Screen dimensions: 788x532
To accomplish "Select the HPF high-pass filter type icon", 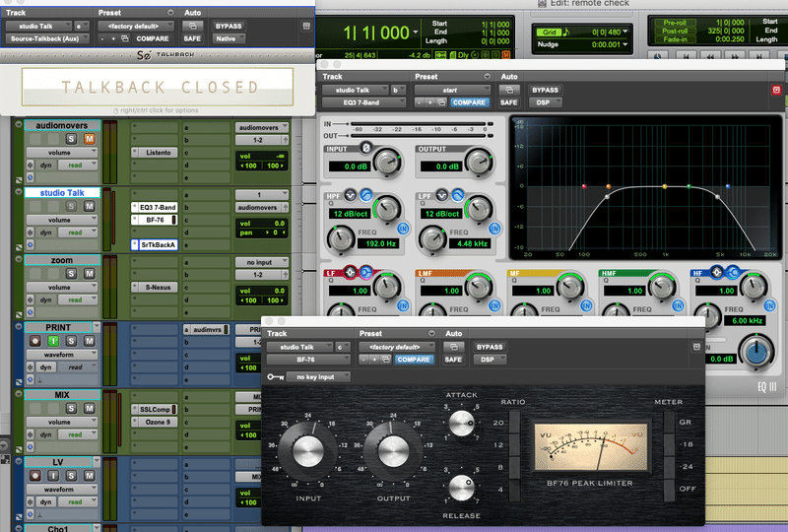I will [365, 195].
